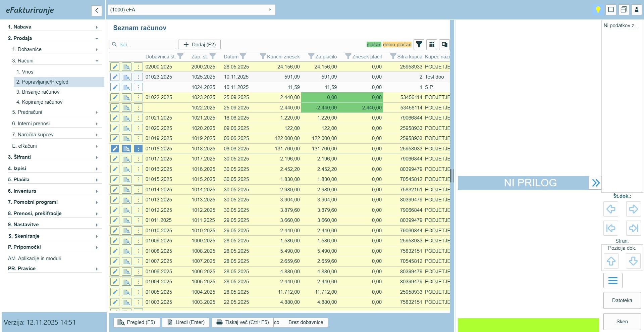Screen dimensions: 644x332
Task: Open 4. Kopiranje računov menu item
Action: pos(39,102)
